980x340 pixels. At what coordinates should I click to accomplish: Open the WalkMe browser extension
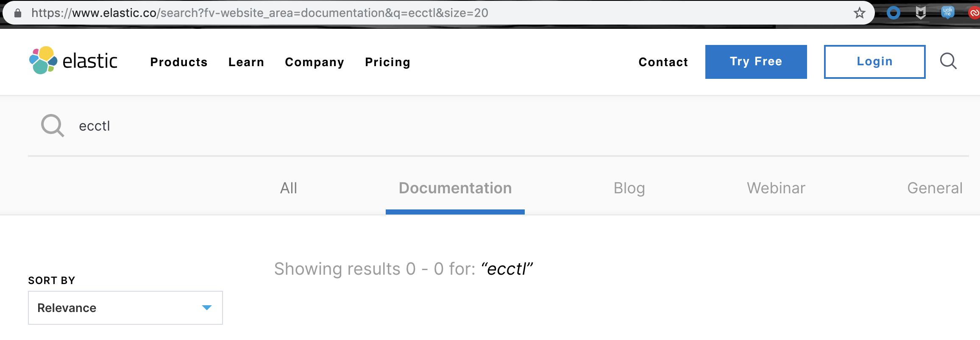pyautogui.click(x=947, y=12)
